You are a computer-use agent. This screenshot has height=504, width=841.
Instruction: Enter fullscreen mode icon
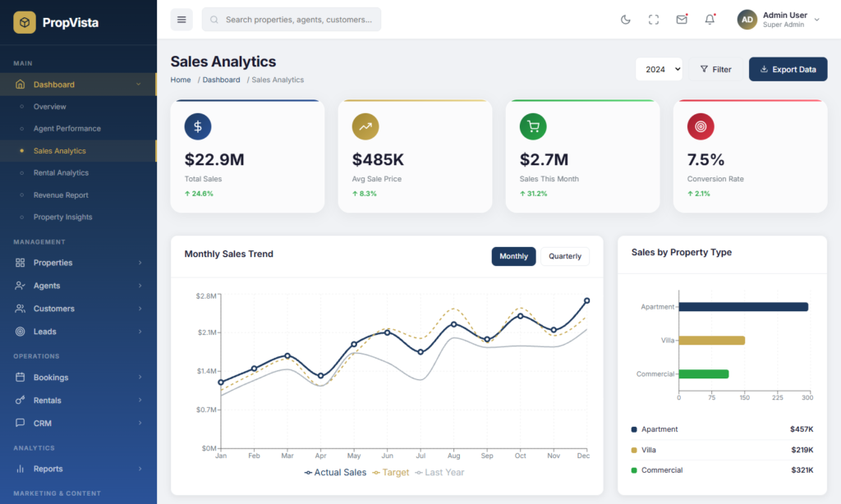[x=653, y=20]
